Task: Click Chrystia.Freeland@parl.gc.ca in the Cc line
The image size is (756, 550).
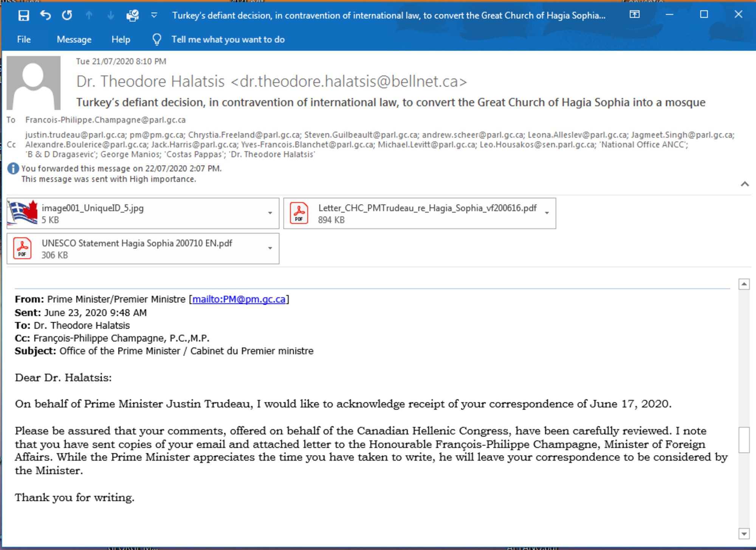Action: [244, 135]
